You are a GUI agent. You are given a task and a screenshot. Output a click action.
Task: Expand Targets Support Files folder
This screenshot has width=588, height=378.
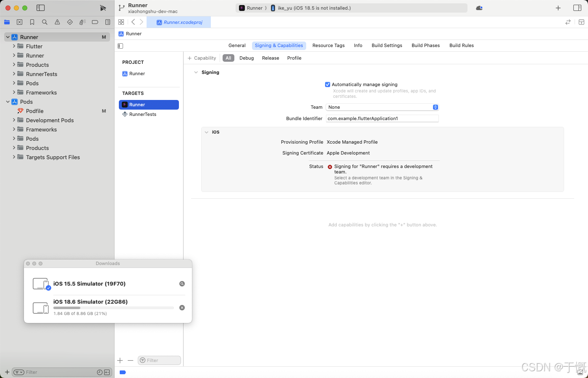click(x=14, y=157)
